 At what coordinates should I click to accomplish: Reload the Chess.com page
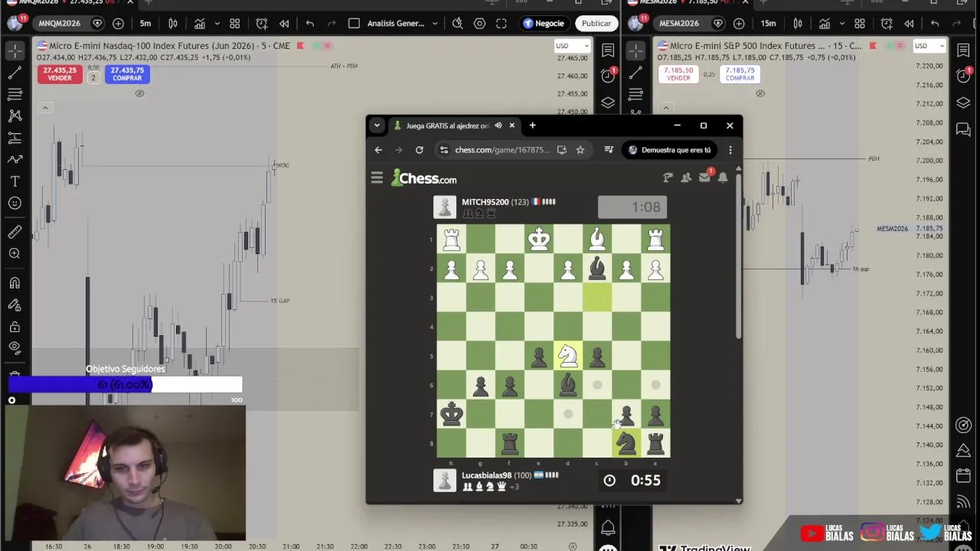click(420, 150)
